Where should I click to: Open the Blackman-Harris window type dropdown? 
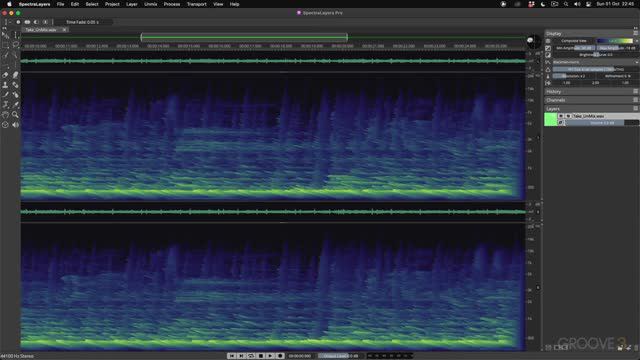[596, 62]
